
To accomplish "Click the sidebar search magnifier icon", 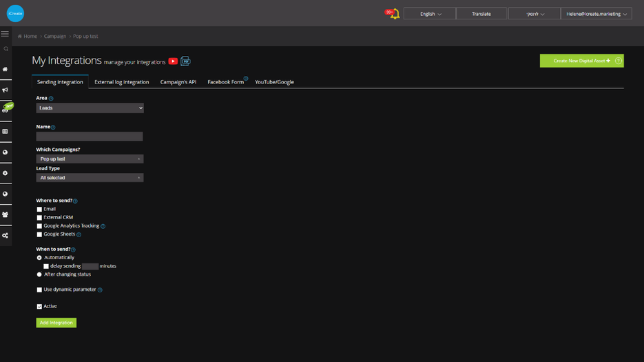I will [6, 49].
